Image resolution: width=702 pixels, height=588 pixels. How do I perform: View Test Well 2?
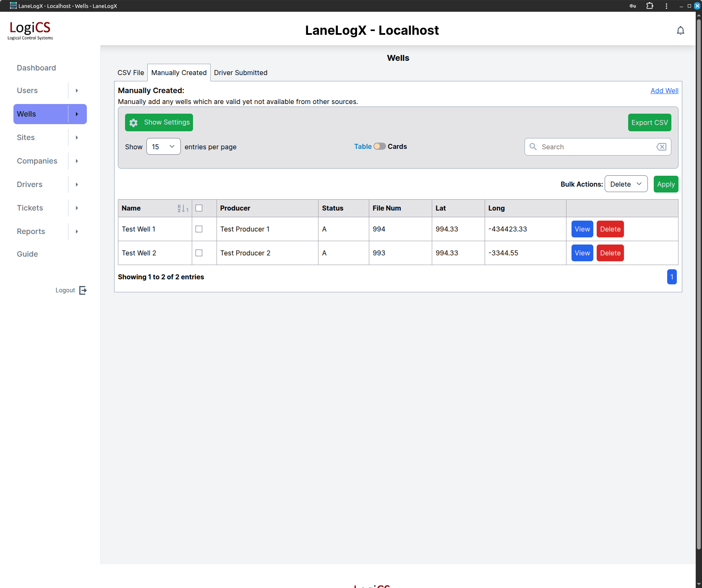582,253
